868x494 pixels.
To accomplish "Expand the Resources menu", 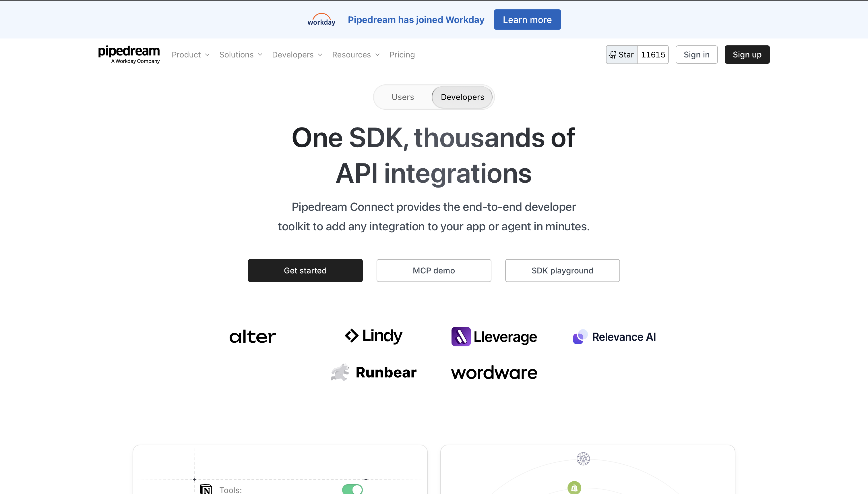I will coord(356,55).
